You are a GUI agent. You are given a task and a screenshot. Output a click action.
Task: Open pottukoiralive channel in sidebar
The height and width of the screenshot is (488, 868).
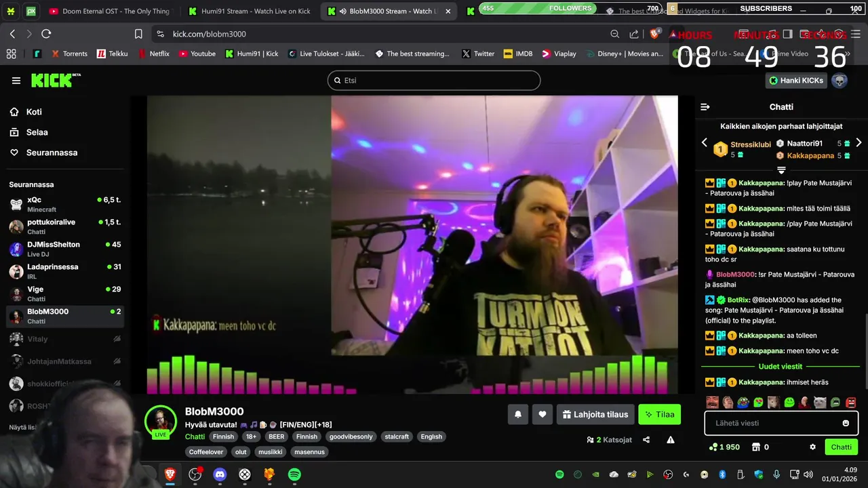coord(65,226)
